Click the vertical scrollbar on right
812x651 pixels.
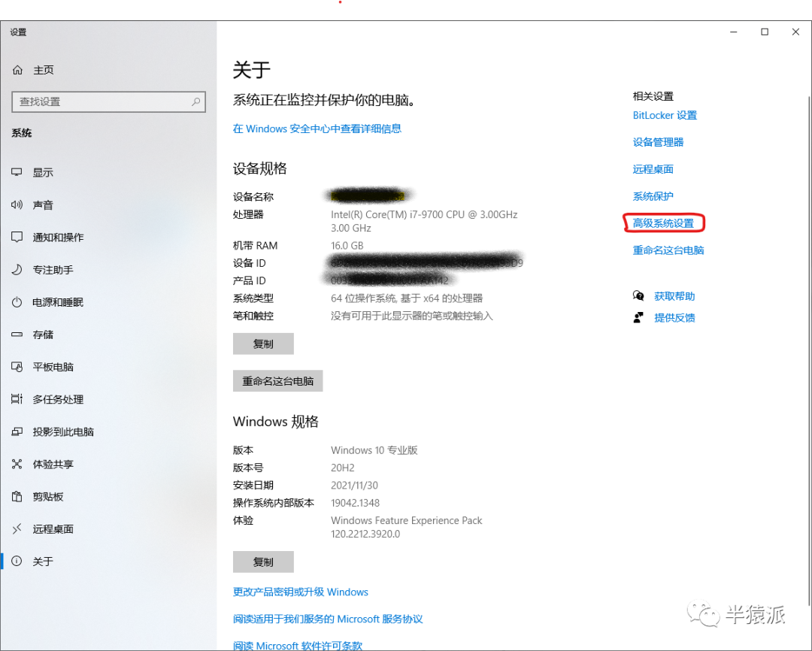click(x=809, y=350)
